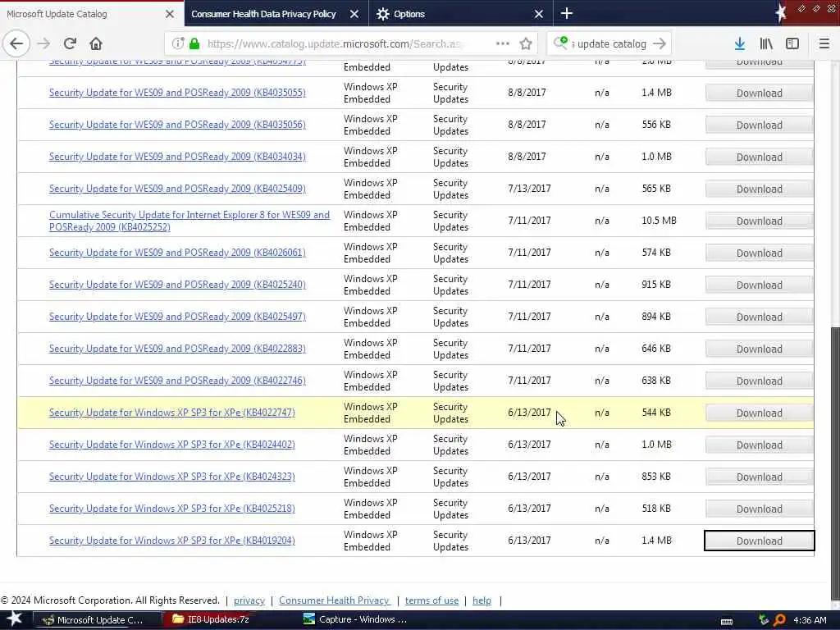Download the 10.5 MB KB4025252 update
Image resolution: width=840 pixels, height=630 pixels.
(x=759, y=221)
